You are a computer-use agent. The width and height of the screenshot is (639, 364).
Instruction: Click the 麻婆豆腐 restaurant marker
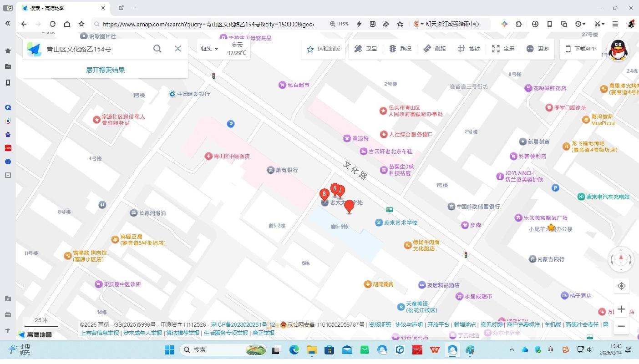pos(115,239)
